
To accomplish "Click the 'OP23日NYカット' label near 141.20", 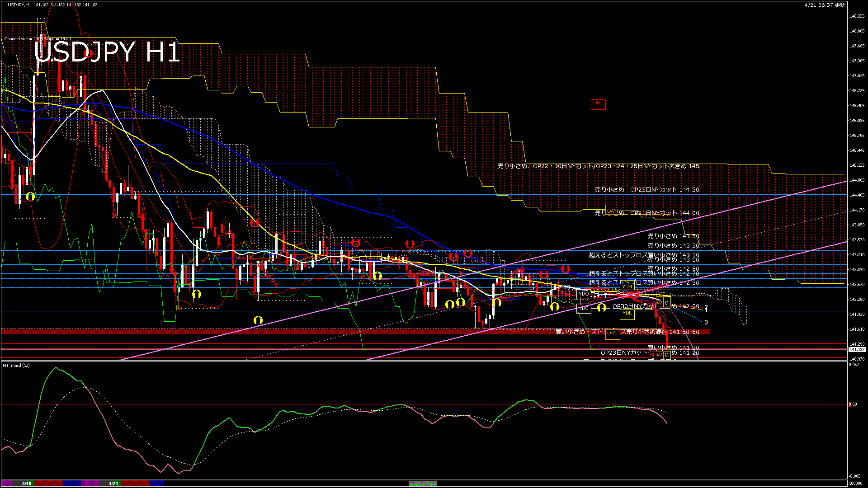I will click(x=624, y=353).
